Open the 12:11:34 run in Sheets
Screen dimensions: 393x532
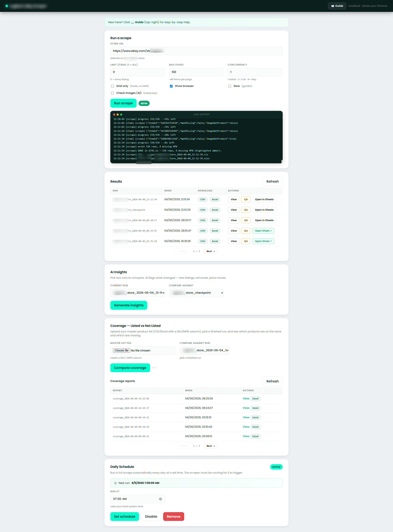pos(264,200)
